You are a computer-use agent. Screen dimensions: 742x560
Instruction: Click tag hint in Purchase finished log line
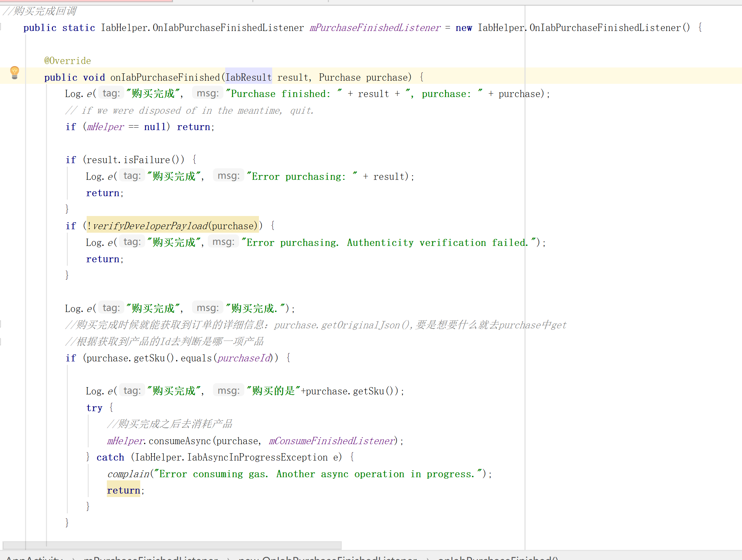[111, 93]
